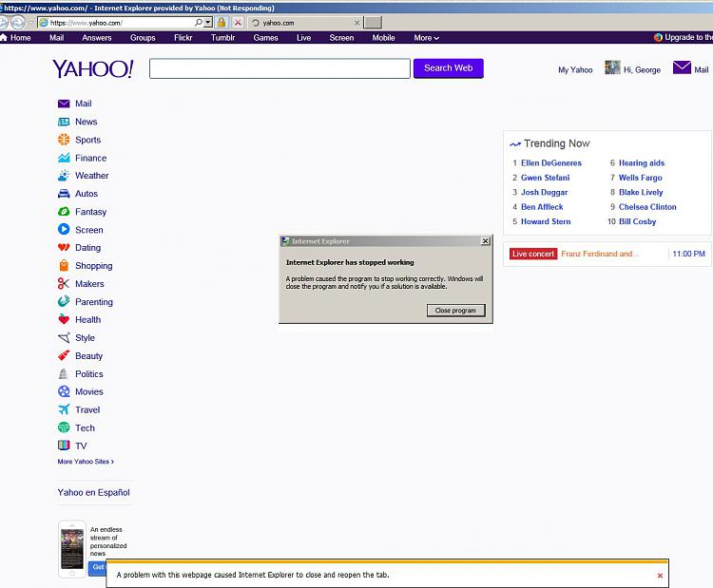Screen dimensions: 713x588
Task: Open the Sports basketball icon
Action: [64, 140]
